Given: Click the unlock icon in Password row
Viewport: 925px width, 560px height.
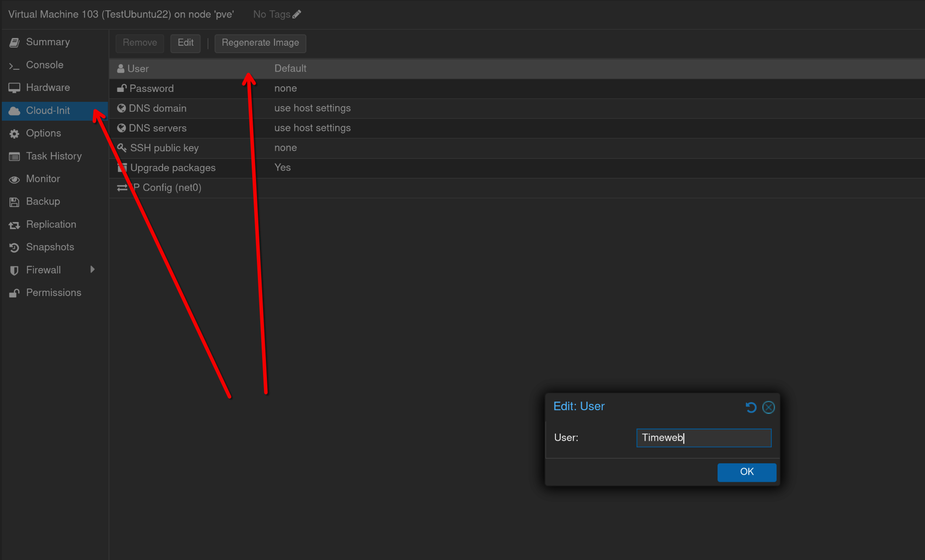Looking at the screenshot, I should coord(122,88).
